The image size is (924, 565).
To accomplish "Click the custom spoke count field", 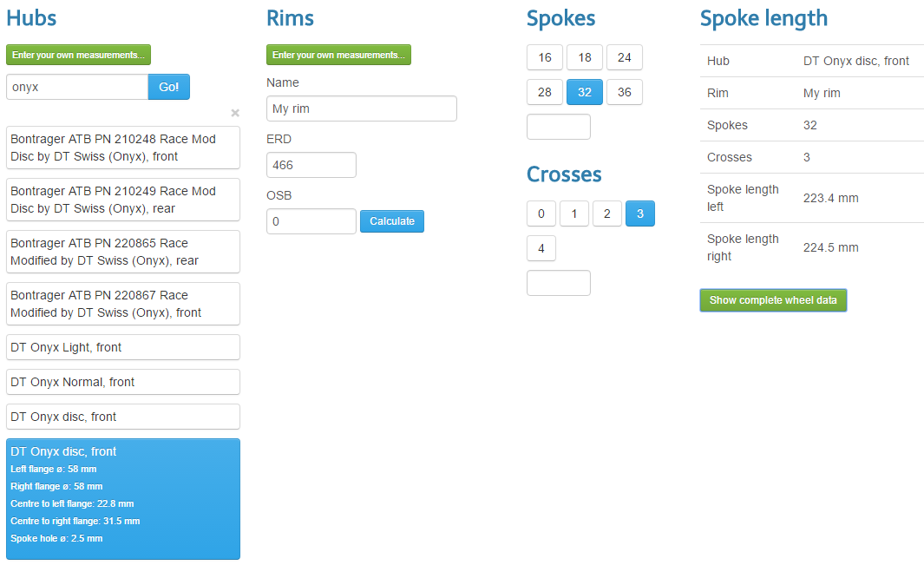I will click(x=559, y=127).
